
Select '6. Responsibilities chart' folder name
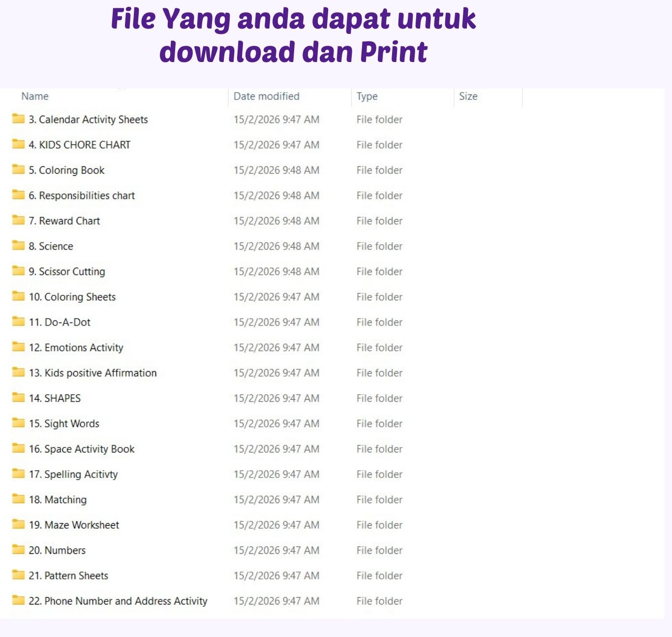pyautogui.click(x=82, y=195)
